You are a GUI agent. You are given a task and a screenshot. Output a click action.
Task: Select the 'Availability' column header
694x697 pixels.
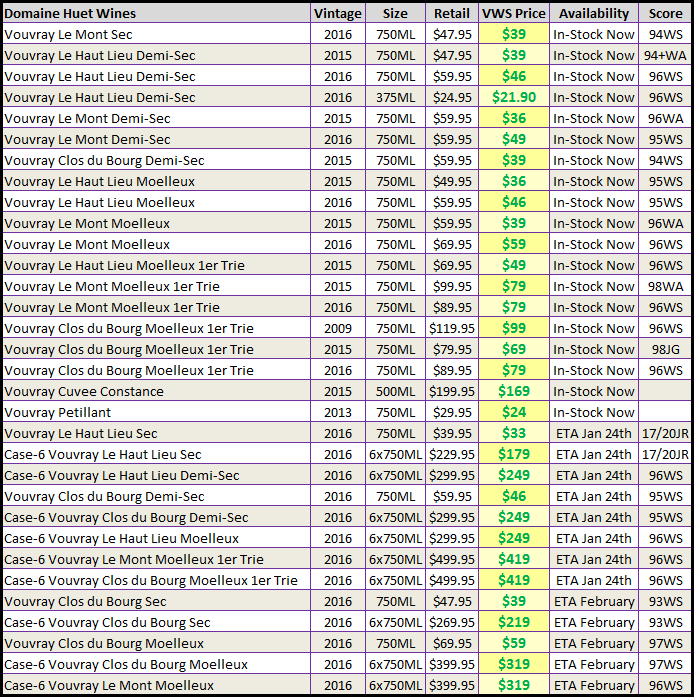[x=594, y=13]
